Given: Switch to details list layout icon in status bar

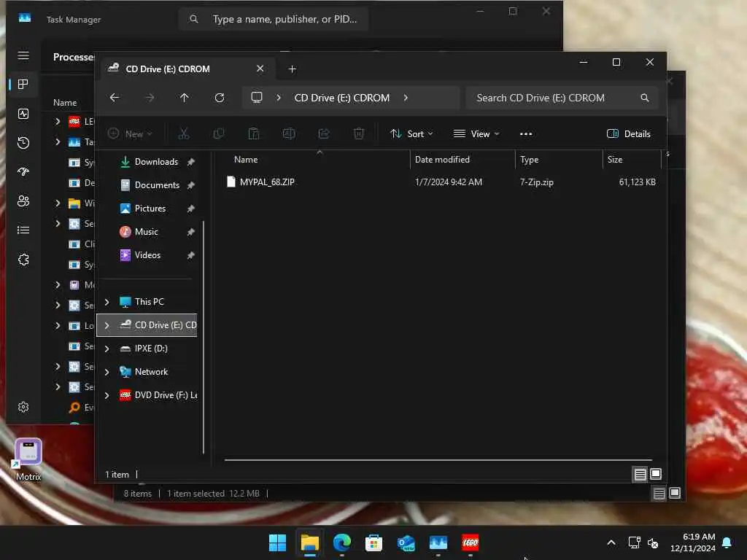Looking at the screenshot, I should coord(640,474).
